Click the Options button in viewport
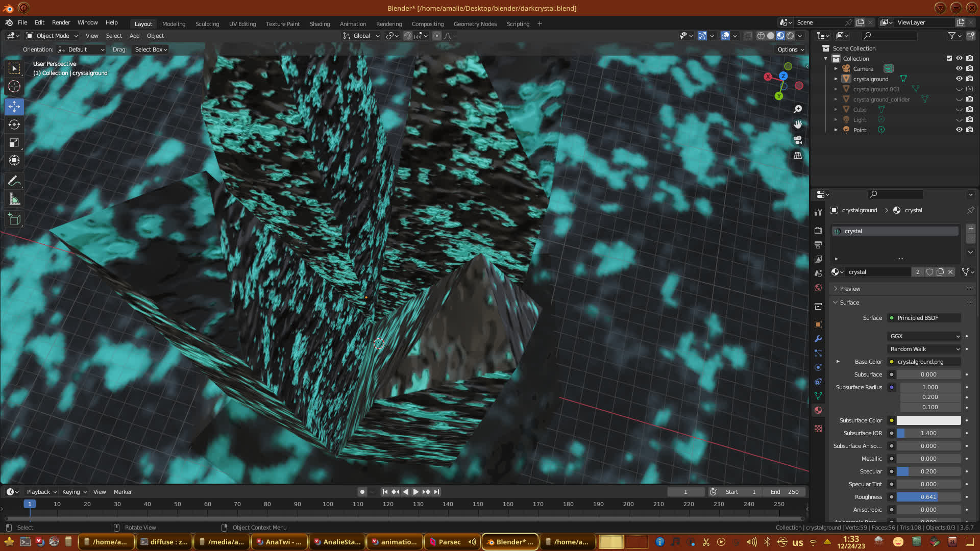980x551 pixels. [x=791, y=49]
